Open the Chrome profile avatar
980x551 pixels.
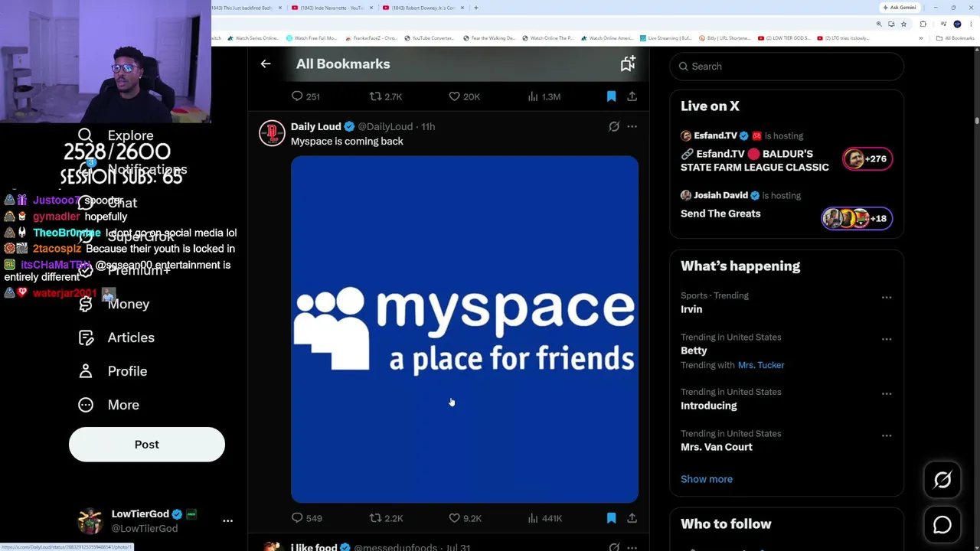coord(957,24)
